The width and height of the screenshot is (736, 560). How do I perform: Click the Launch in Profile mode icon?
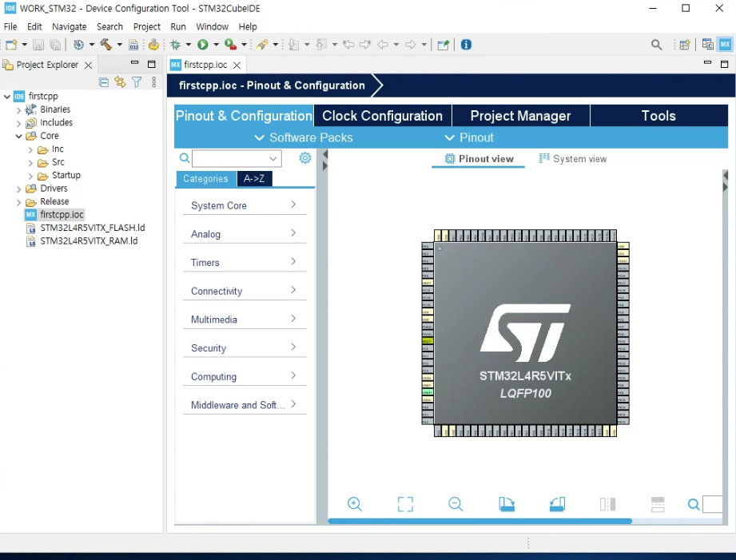tap(230, 45)
